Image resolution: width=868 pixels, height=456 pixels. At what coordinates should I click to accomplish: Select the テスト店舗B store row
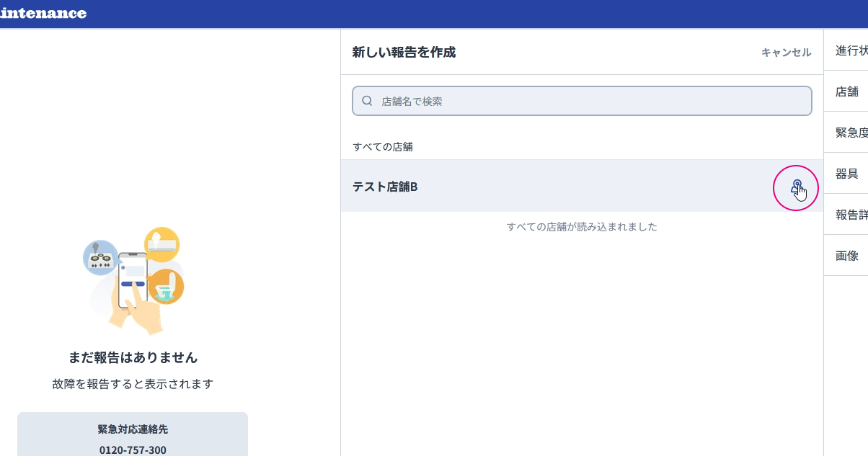582,186
